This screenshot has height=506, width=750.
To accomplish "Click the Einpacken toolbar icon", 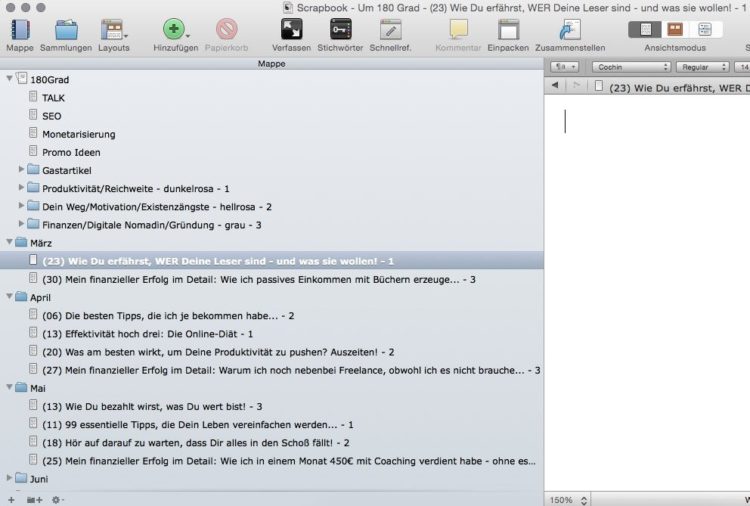I will tap(508, 30).
